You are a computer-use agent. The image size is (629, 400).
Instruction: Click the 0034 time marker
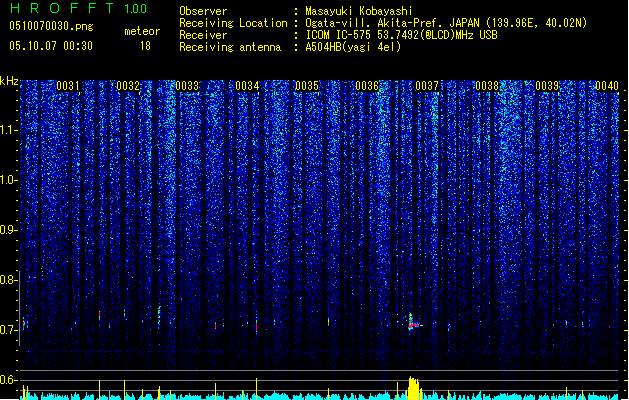click(247, 86)
